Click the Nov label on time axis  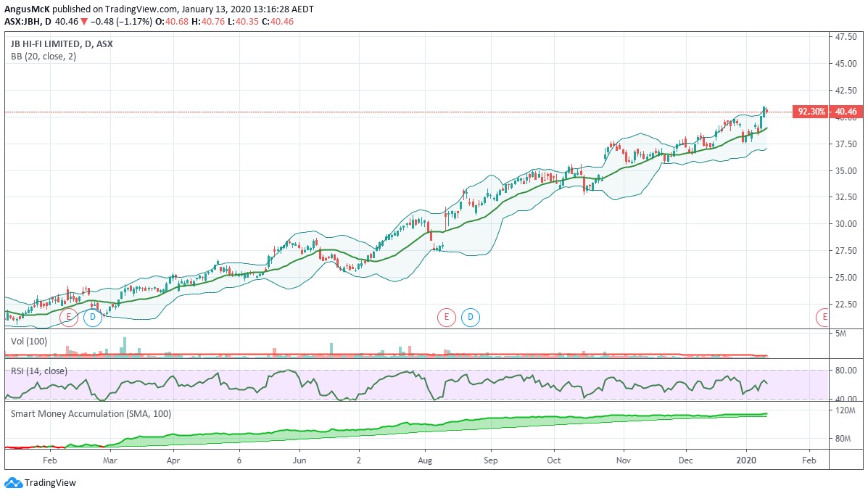click(624, 460)
